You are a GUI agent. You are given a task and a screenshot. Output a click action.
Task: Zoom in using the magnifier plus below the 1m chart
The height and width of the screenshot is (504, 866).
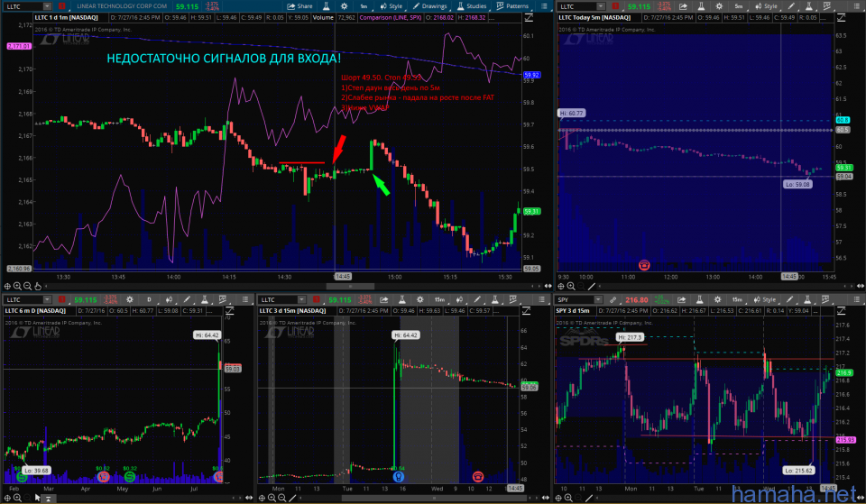pyautogui.click(x=18, y=286)
